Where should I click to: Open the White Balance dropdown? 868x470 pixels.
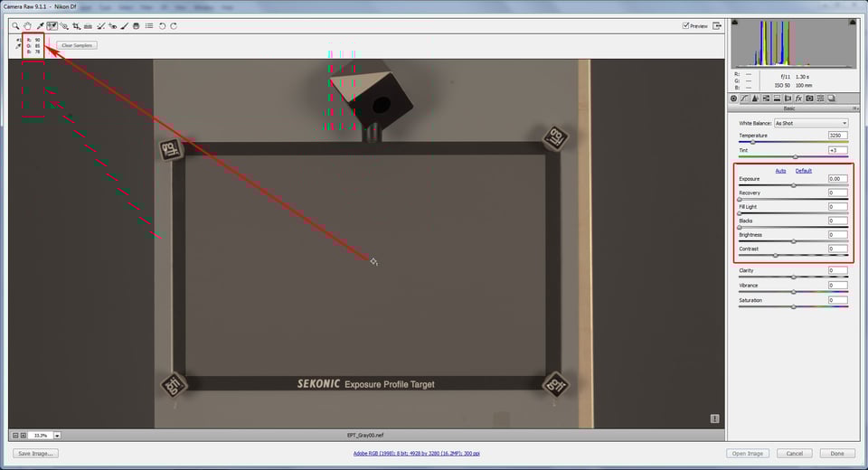(x=811, y=123)
